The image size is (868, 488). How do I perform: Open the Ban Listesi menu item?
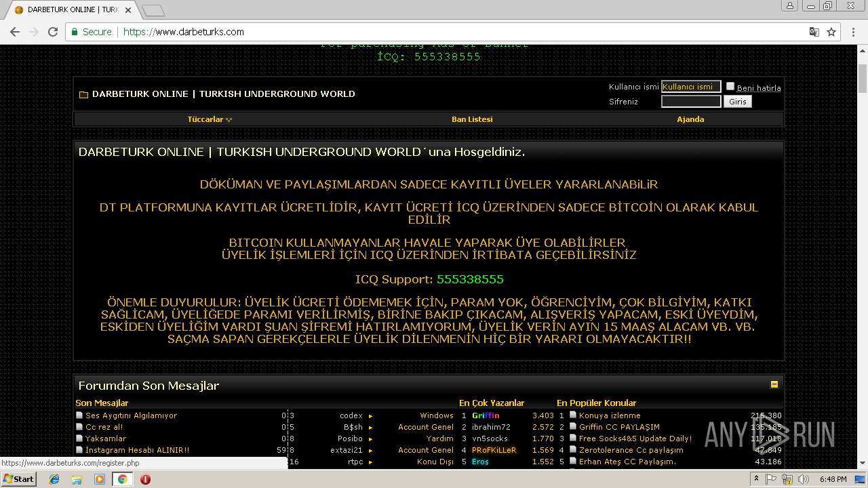coord(472,119)
